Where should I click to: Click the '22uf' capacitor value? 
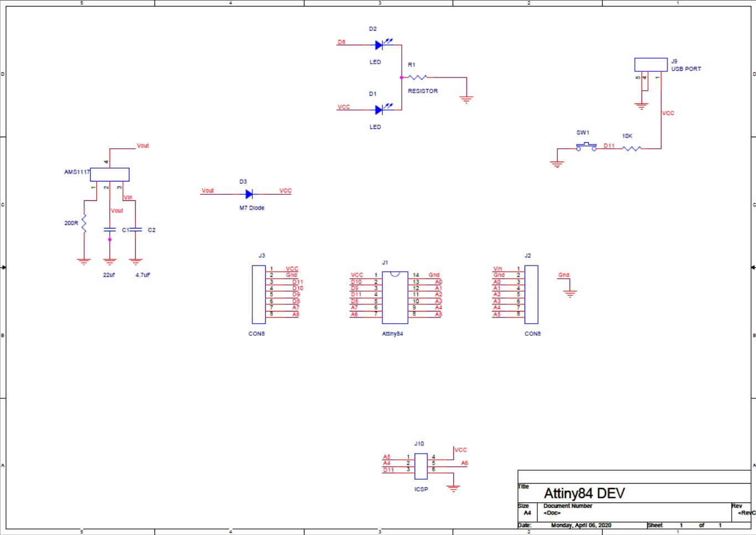[109, 275]
